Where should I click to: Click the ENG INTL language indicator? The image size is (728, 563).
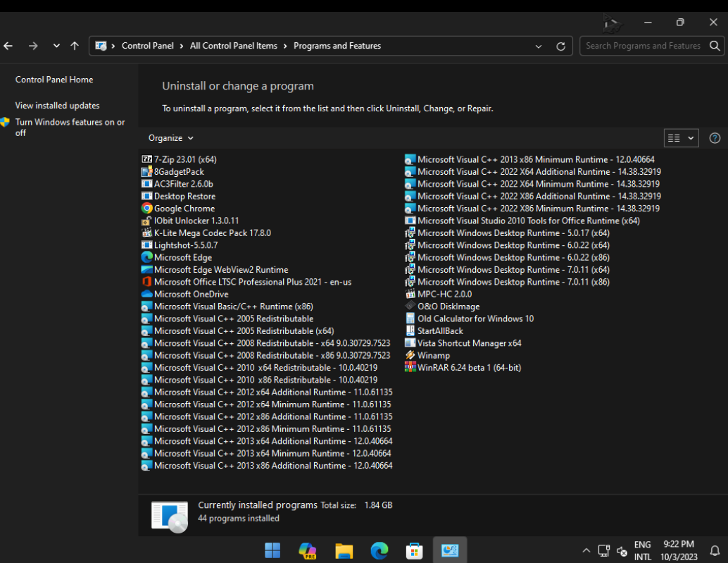643,550
